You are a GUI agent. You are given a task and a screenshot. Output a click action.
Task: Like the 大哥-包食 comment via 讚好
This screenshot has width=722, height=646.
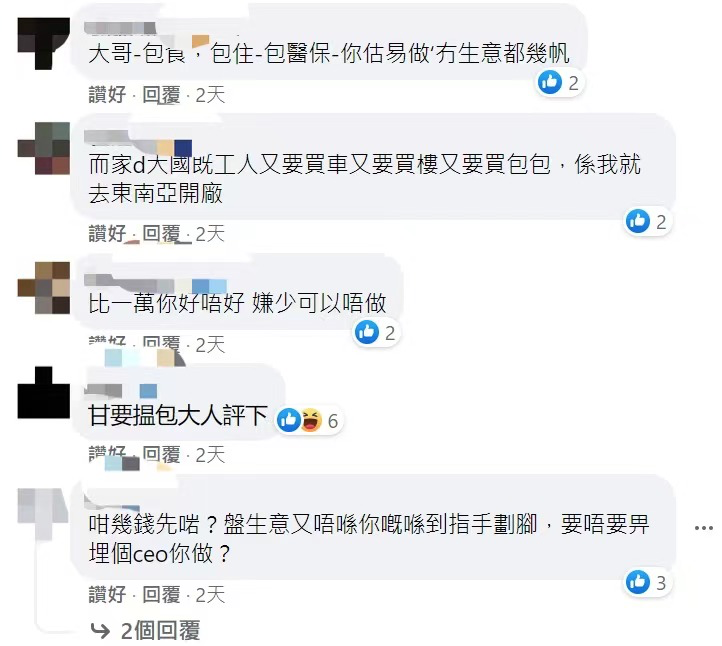pyautogui.click(x=107, y=95)
